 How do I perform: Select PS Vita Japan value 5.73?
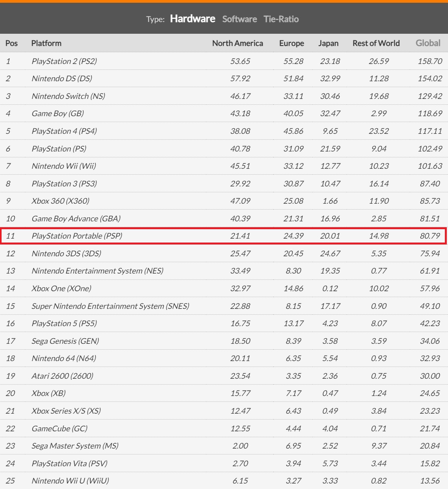pyautogui.click(x=330, y=463)
